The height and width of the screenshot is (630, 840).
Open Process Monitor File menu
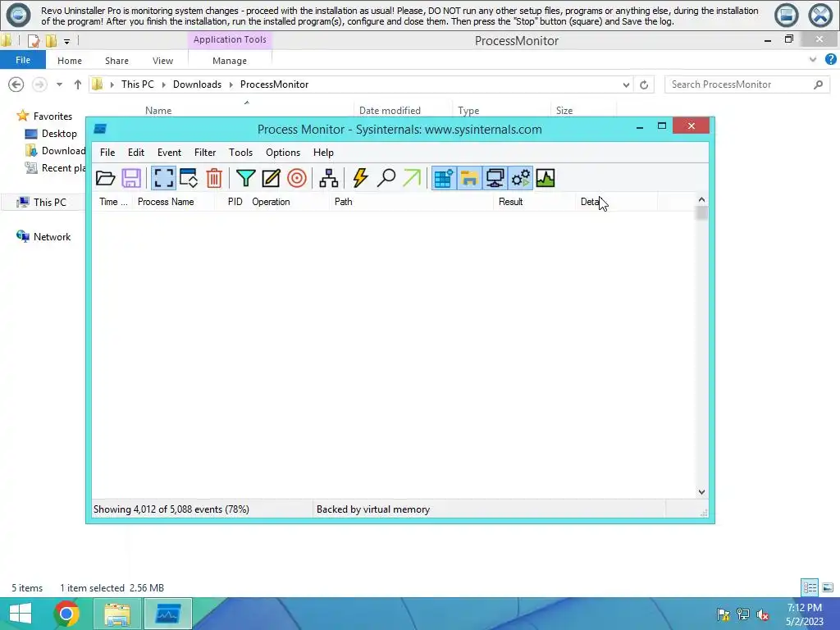tap(107, 153)
